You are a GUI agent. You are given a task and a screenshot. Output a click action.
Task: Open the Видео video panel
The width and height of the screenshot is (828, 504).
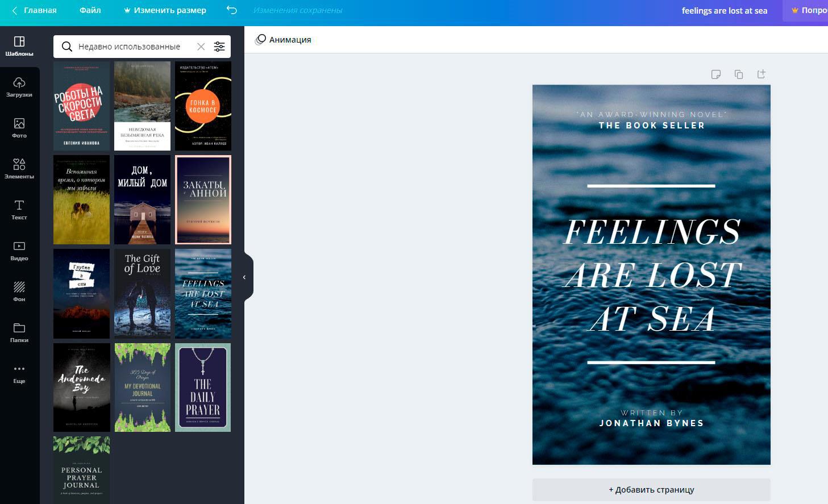(19, 251)
